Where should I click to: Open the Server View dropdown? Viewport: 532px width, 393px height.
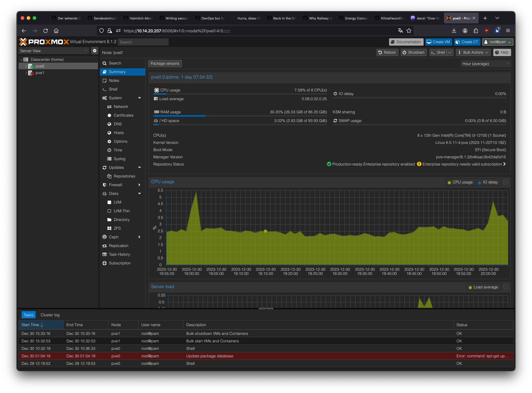coord(54,51)
